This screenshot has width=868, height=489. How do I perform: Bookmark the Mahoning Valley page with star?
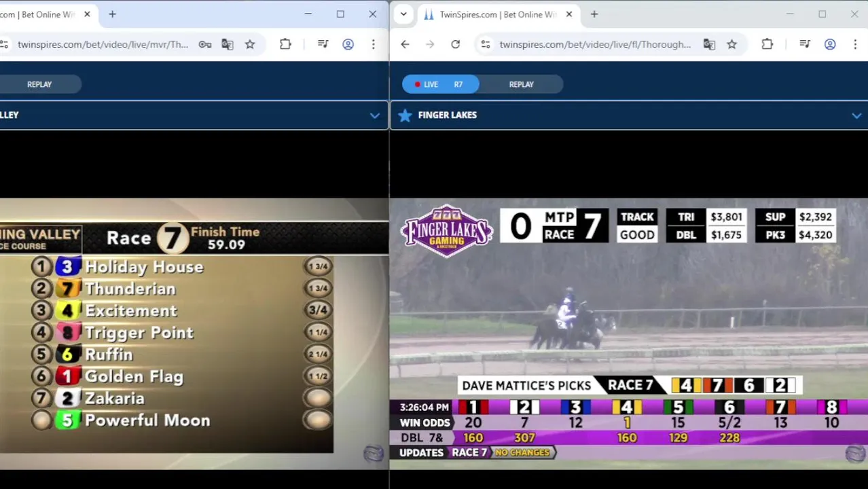250,44
